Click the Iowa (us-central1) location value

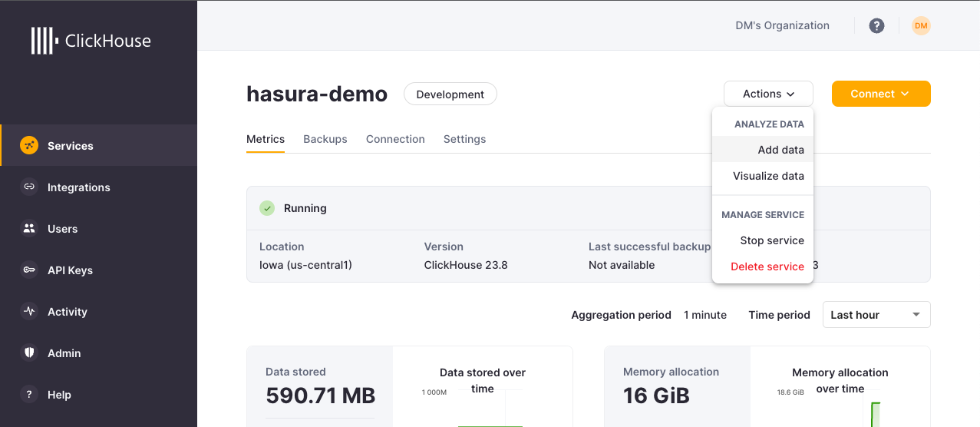305,265
